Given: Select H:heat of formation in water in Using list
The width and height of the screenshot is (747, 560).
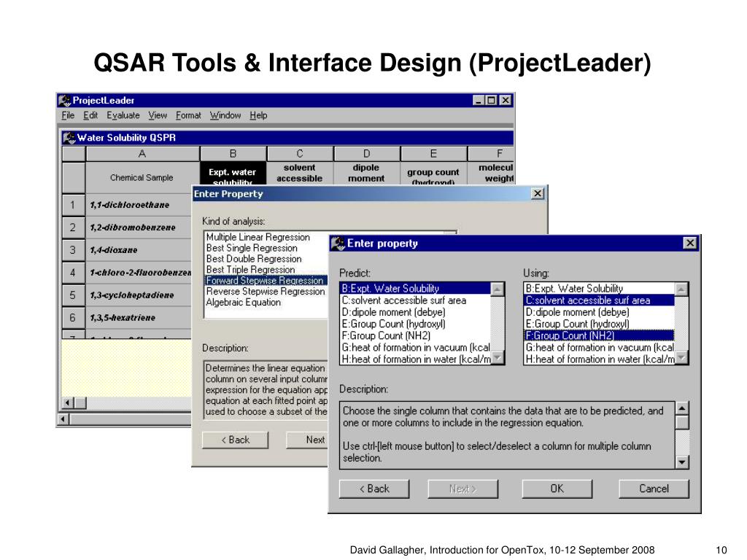Looking at the screenshot, I should tap(600, 359).
